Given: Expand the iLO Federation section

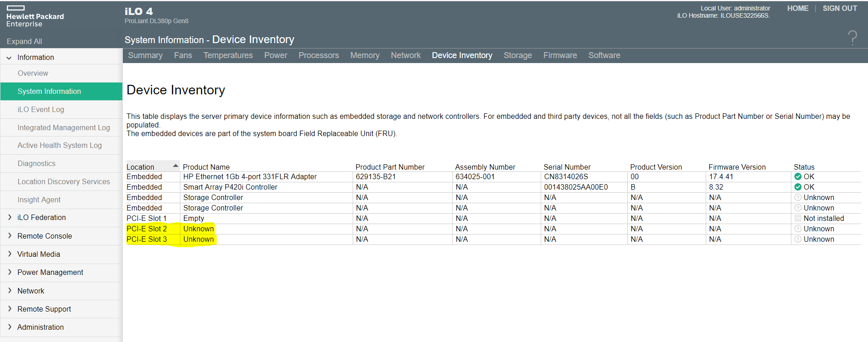Looking at the screenshot, I should [10, 217].
